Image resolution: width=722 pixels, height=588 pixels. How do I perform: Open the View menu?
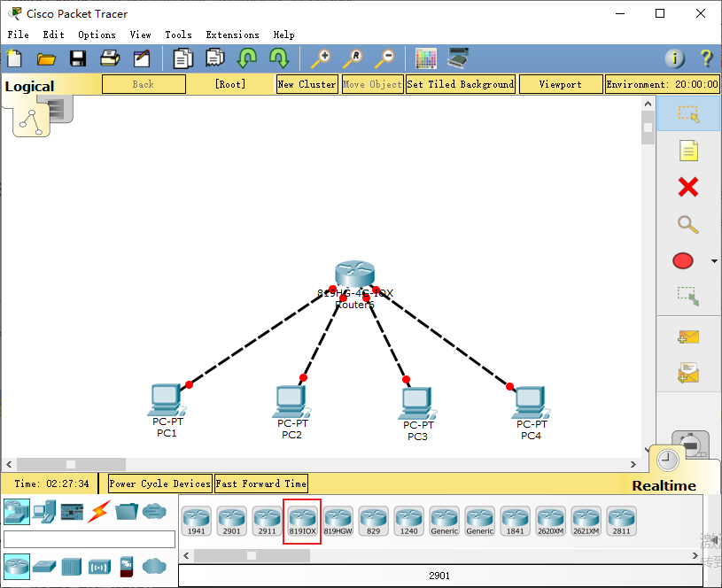tap(140, 35)
